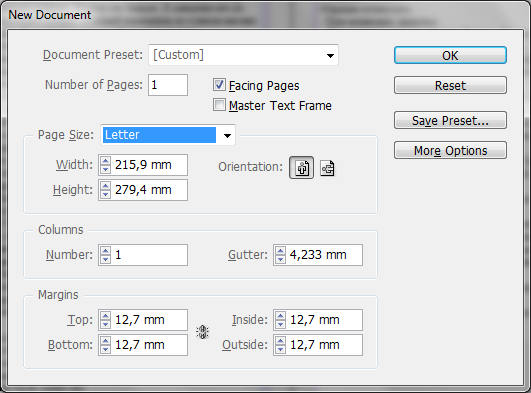Increase Top margin with up arrow
The height and width of the screenshot is (393, 531).
(106, 316)
